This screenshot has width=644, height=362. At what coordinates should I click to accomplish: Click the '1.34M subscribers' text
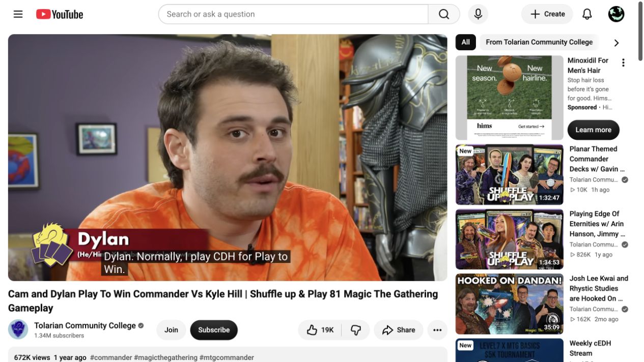(59, 336)
